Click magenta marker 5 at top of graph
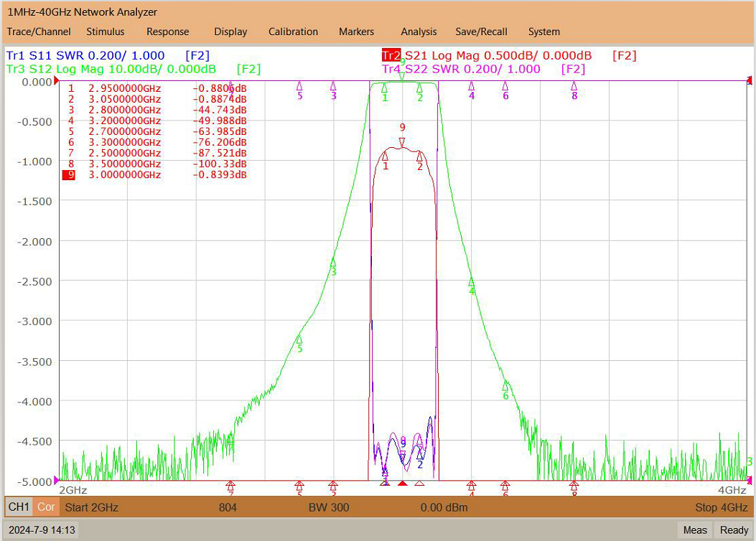 [x=299, y=90]
